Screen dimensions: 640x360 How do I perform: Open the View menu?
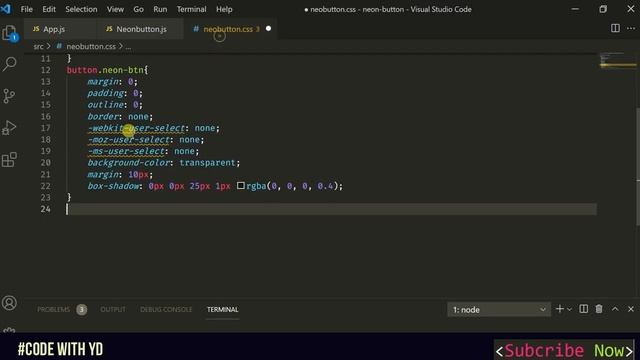click(x=115, y=9)
